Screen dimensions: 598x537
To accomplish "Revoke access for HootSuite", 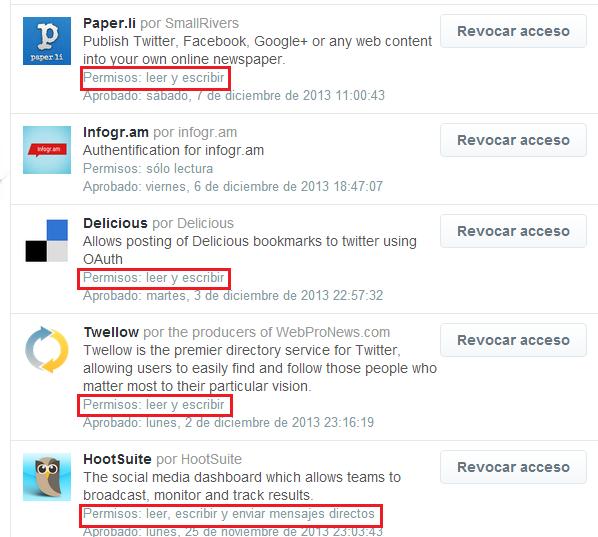I will [x=513, y=467].
